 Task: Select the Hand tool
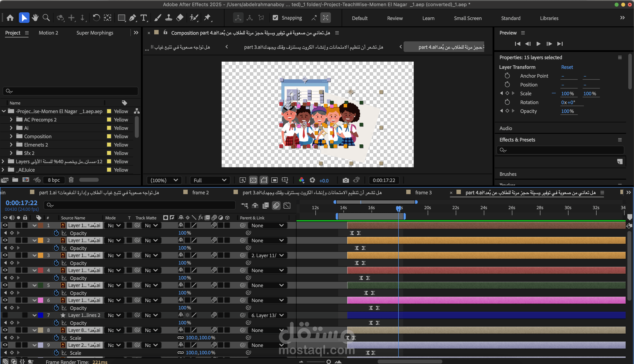(x=35, y=18)
